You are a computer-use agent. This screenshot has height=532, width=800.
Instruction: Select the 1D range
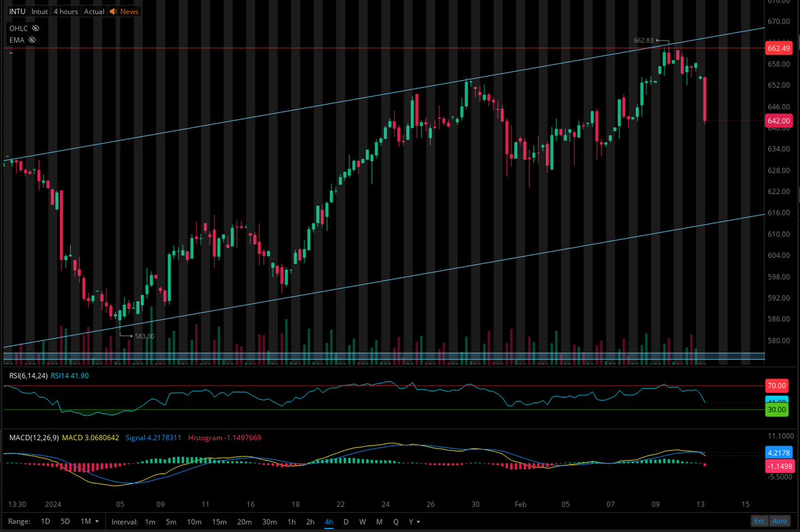(x=45, y=521)
